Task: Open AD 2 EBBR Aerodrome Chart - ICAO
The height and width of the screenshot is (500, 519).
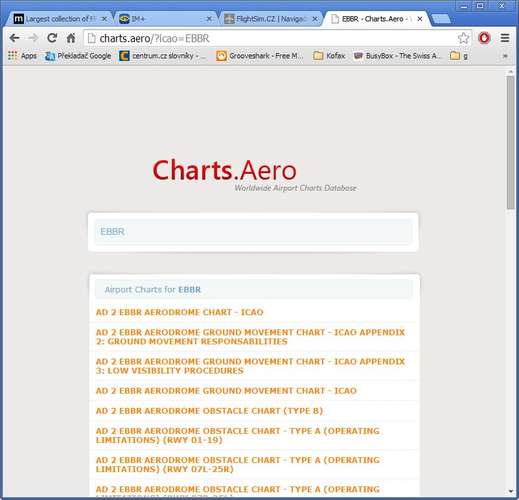Action: (179, 312)
